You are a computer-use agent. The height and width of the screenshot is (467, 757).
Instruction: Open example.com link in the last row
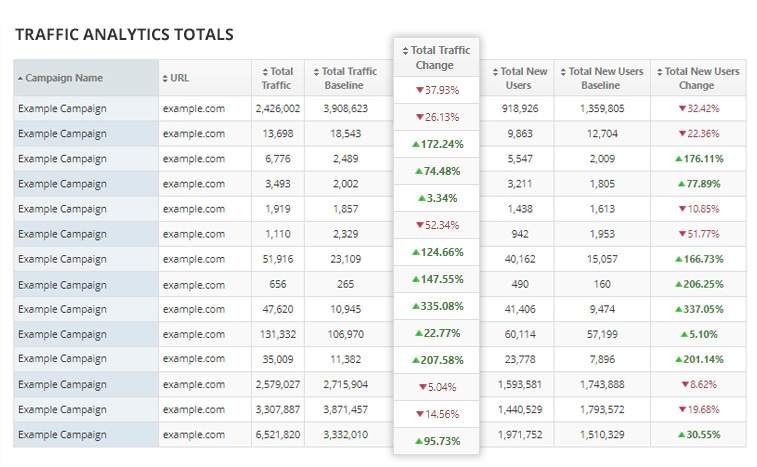click(194, 434)
